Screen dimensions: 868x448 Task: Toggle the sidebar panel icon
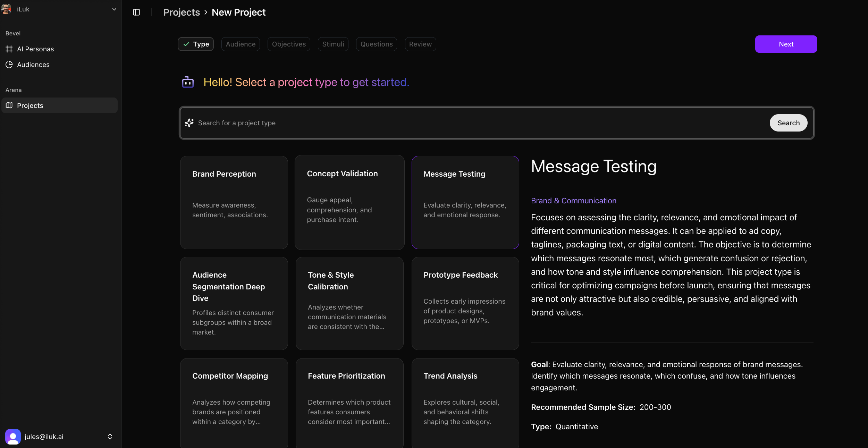(x=136, y=12)
